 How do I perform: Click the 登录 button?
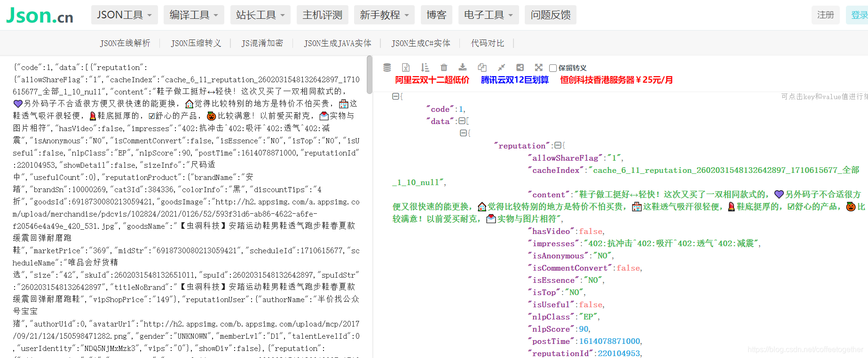pyautogui.click(x=858, y=15)
